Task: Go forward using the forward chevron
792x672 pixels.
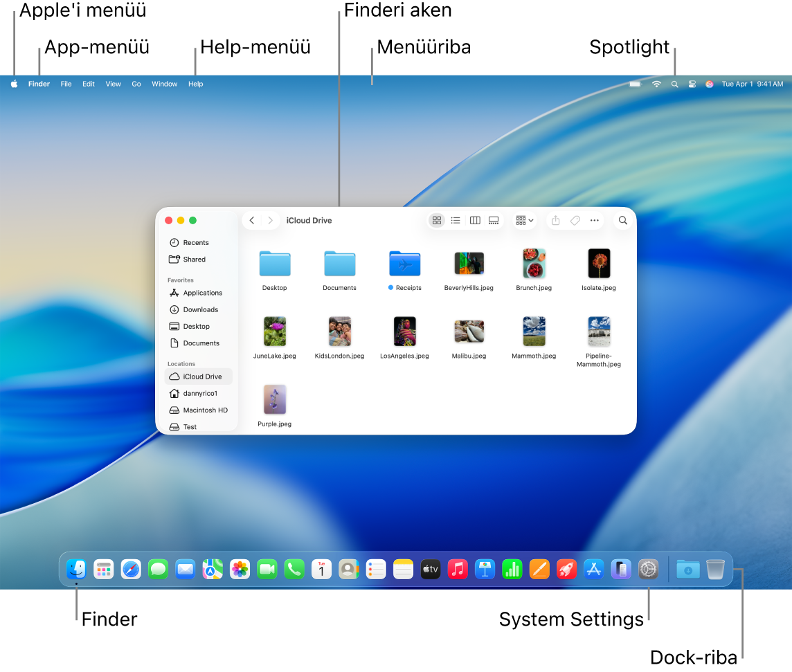Action: [x=270, y=220]
